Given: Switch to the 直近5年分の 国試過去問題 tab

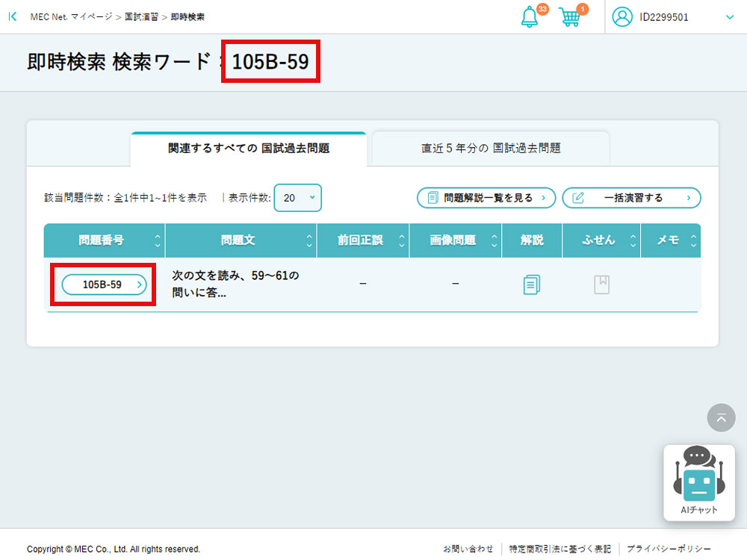Looking at the screenshot, I should tap(491, 148).
